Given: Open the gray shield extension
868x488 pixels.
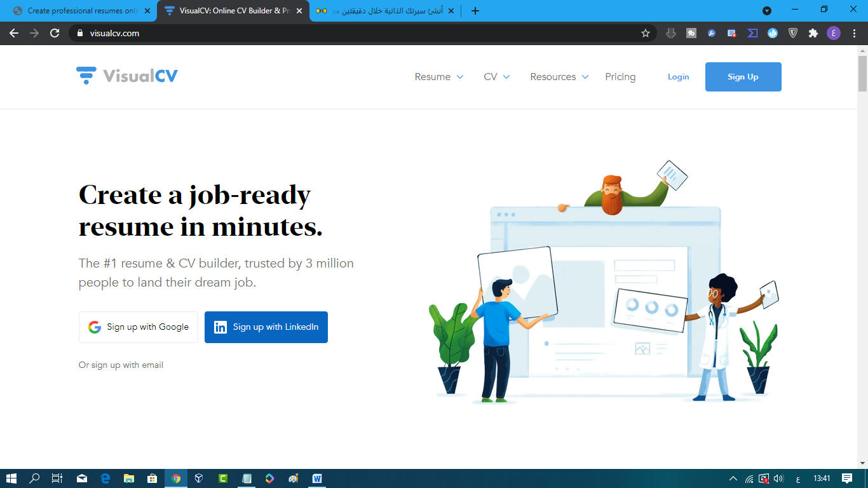Looking at the screenshot, I should pos(793,33).
